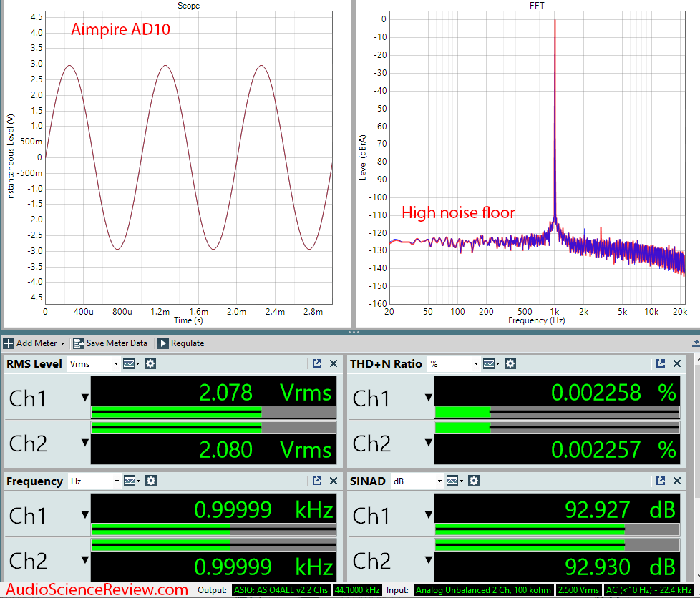The width and height of the screenshot is (700, 598).
Task: Click the 2.500 Vrms input range field
Action: [578, 590]
